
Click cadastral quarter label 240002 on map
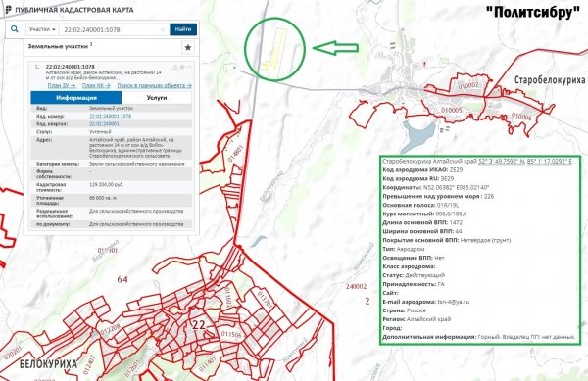(x=356, y=286)
